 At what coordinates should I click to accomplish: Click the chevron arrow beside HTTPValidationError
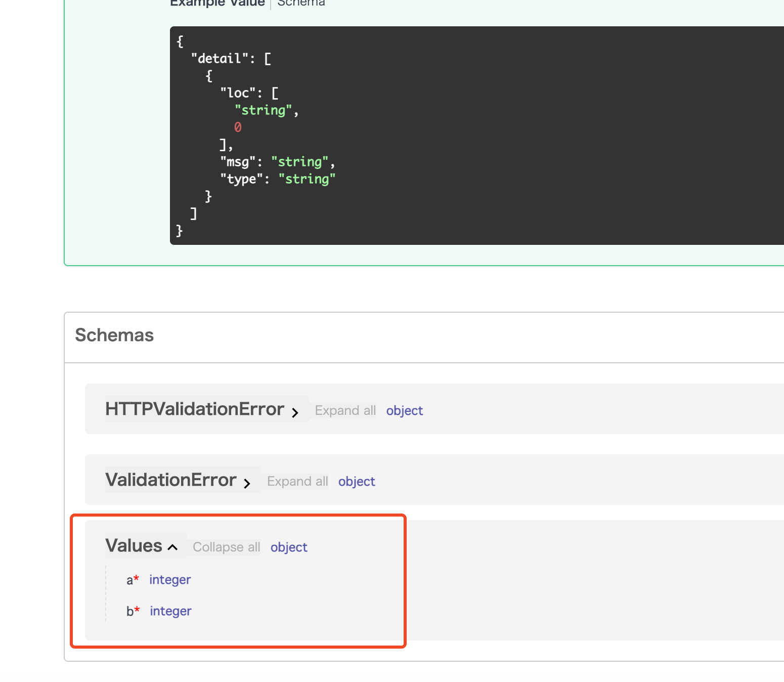tap(295, 413)
